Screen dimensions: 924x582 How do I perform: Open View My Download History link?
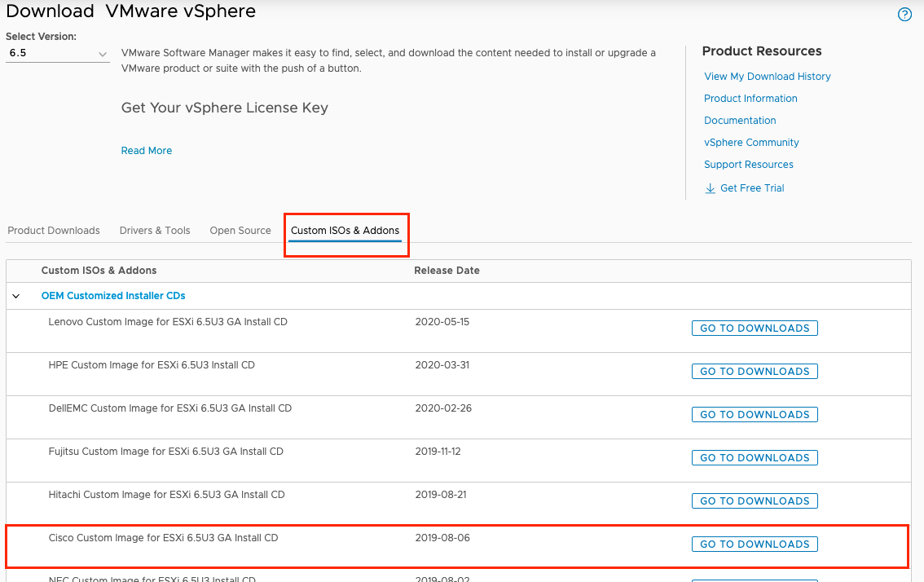pyautogui.click(x=768, y=77)
